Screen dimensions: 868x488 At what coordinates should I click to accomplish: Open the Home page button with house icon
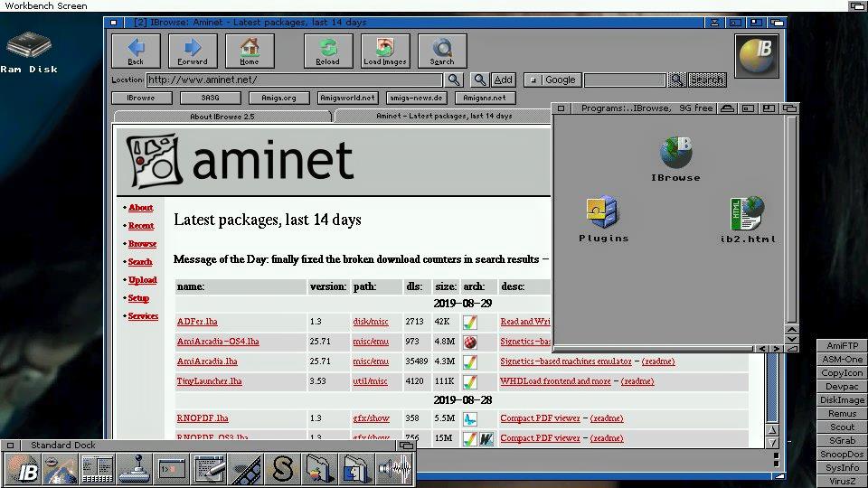pyautogui.click(x=250, y=51)
